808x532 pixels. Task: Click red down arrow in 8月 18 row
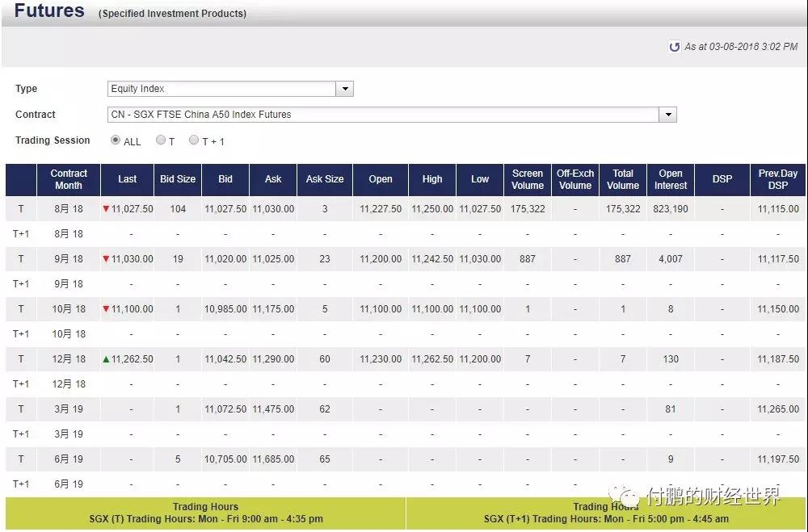click(x=106, y=209)
